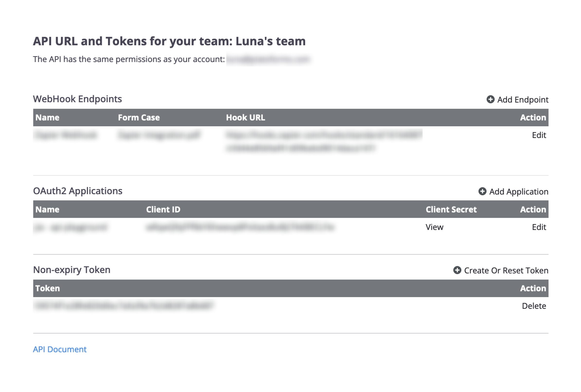Screen dimensions: 581x392
Task: Edit the WebHook endpoint row
Action: click(538, 135)
